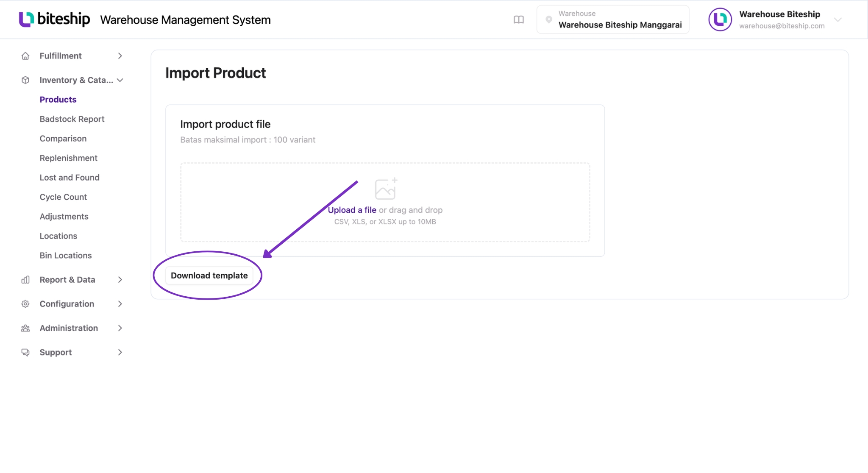Click the warehouse@biteship.com email text

point(782,26)
